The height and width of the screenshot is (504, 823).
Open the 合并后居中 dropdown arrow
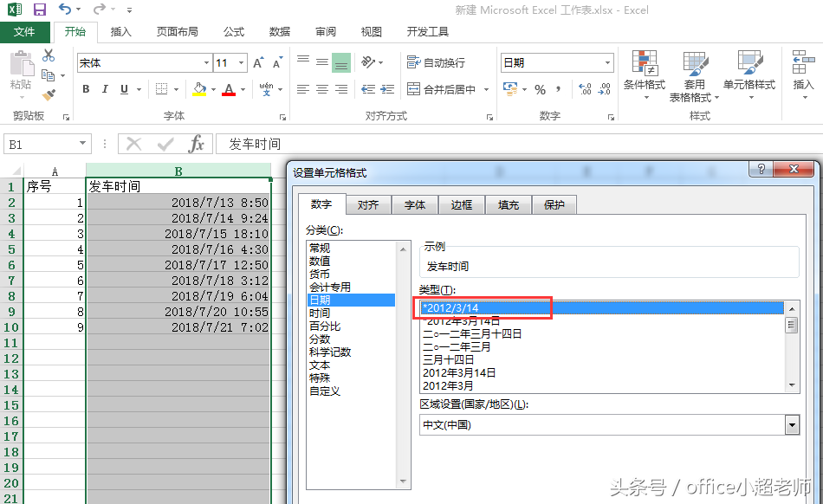tap(486, 90)
